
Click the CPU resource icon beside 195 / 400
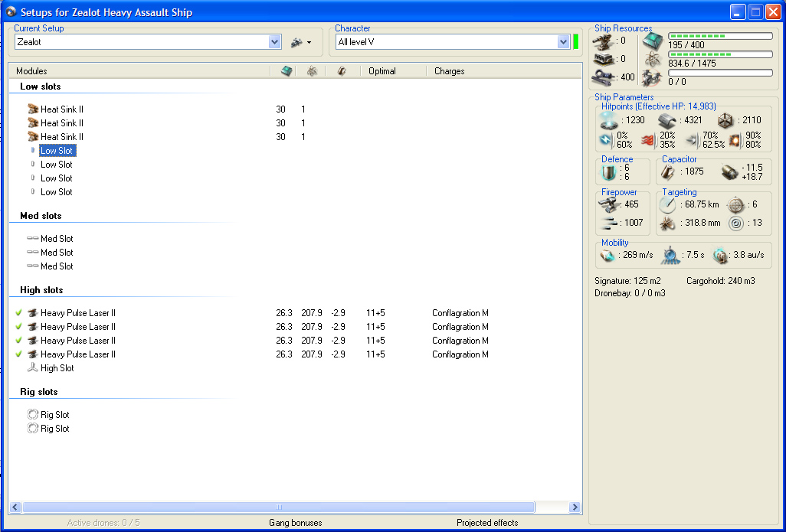[x=653, y=41]
